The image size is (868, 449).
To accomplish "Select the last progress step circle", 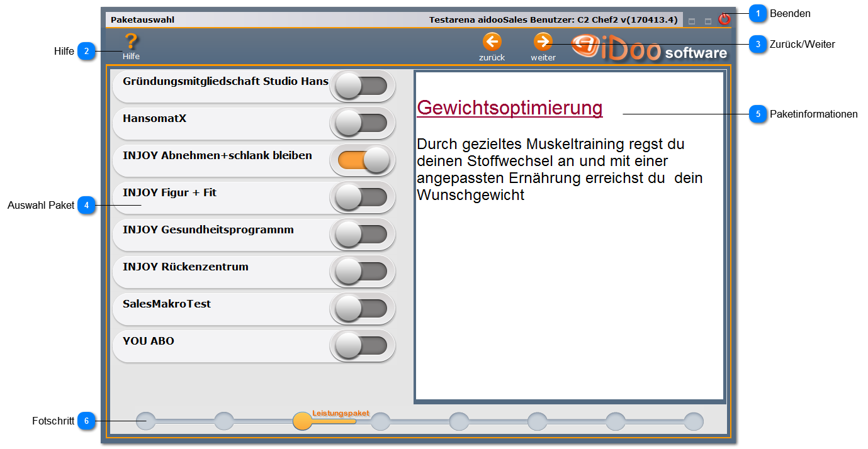I will pos(694,421).
